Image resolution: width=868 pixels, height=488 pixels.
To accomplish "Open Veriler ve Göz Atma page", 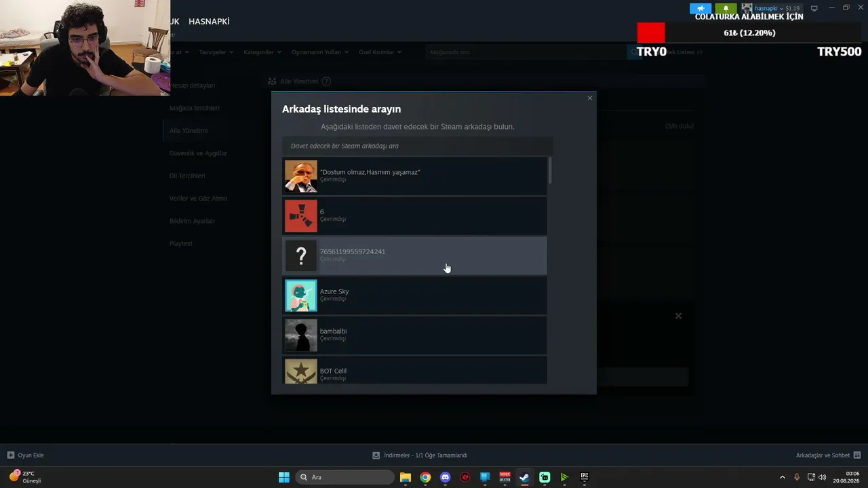I will coord(198,198).
